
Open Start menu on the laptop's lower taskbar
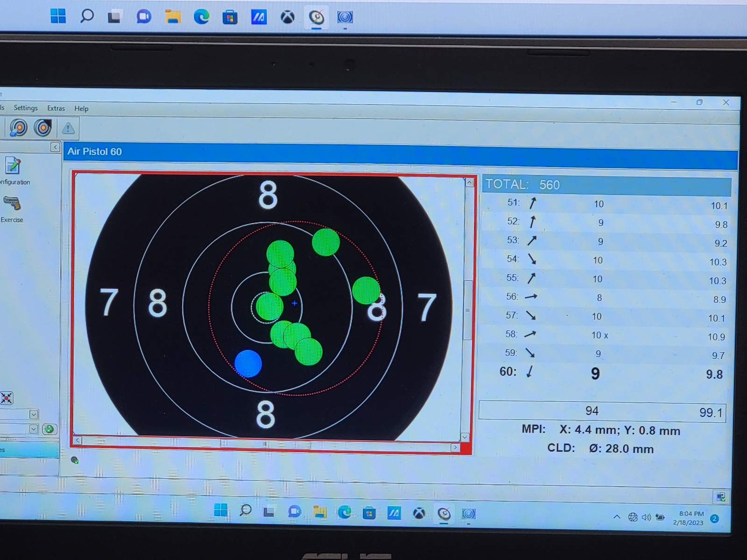pyautogui.click(x=220, y=510)
